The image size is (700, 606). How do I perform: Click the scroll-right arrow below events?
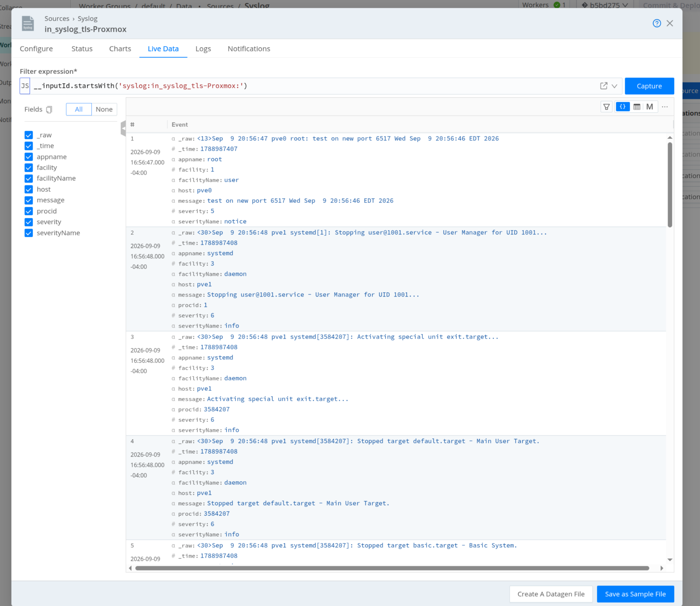[x=662, y=568]
